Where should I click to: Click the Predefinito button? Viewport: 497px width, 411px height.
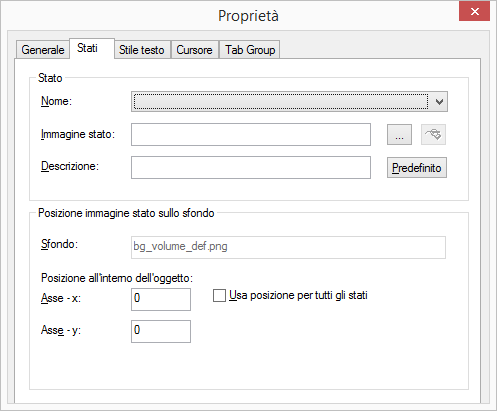[x=417, y=168]
